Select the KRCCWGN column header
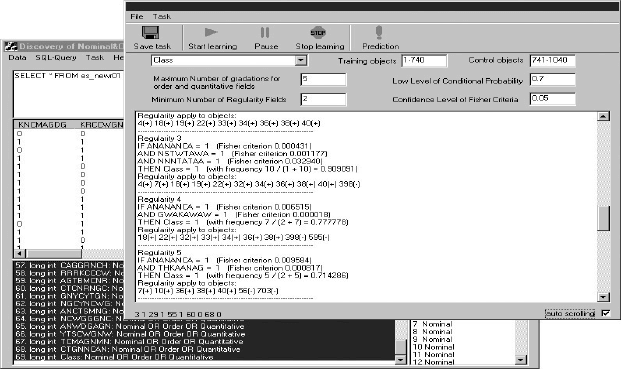Image resolution: width=621 pixels, height=369 pixels. click(x=101, y=125)
